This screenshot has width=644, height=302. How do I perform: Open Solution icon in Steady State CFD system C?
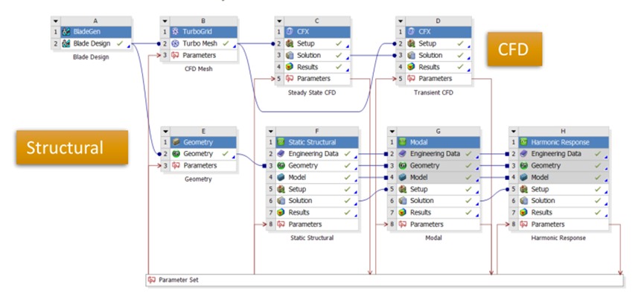pos(289,55)
